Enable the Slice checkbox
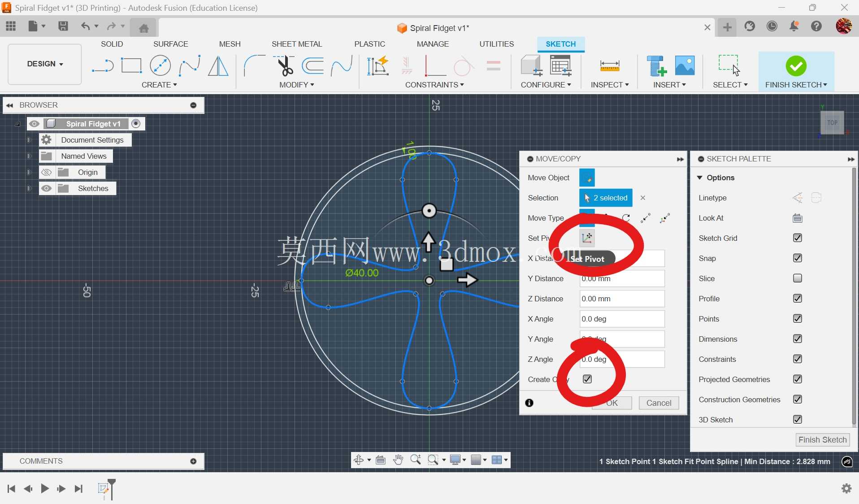 coord(797,278)
